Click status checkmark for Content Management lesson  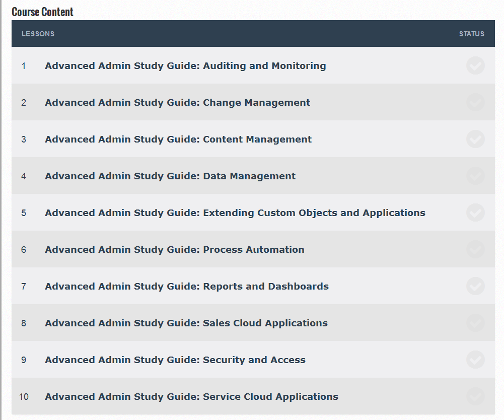pos(475,139)
